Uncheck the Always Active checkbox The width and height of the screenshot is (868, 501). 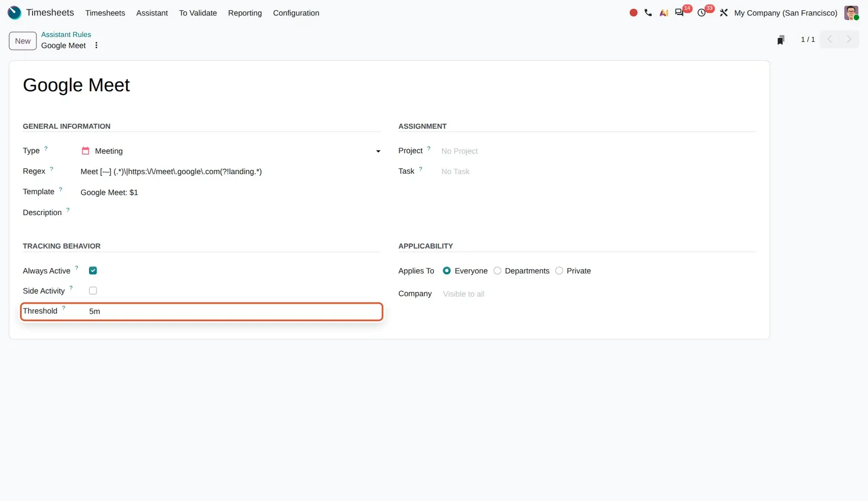(93, 270)
